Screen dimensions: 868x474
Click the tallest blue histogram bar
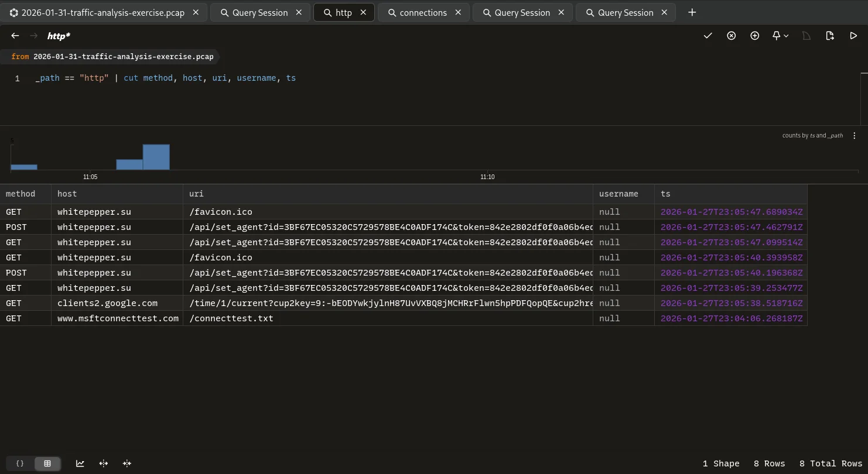click(156, 157)
